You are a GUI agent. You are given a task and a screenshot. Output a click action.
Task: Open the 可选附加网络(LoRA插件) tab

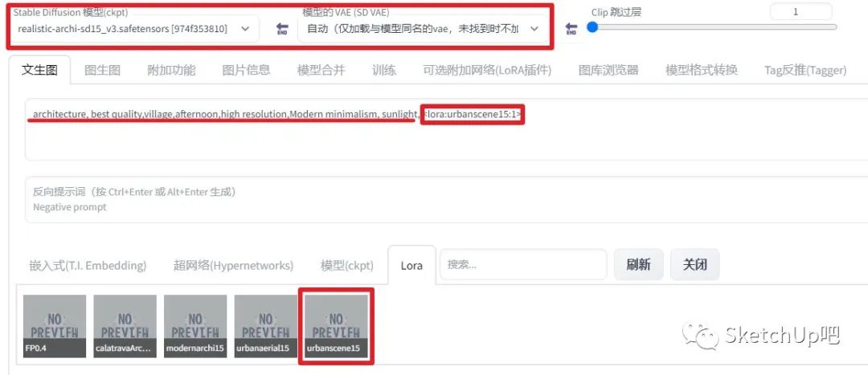click(487, 70)
